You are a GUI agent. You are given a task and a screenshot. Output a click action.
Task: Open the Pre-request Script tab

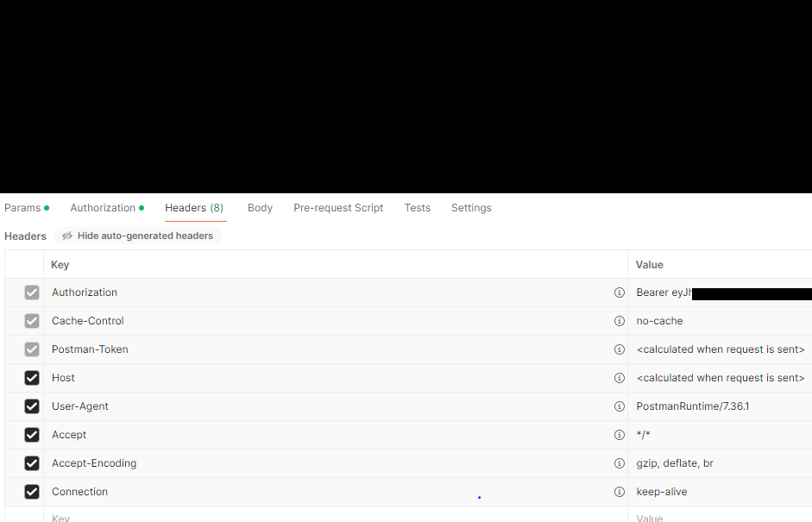(x=338, y=208)
